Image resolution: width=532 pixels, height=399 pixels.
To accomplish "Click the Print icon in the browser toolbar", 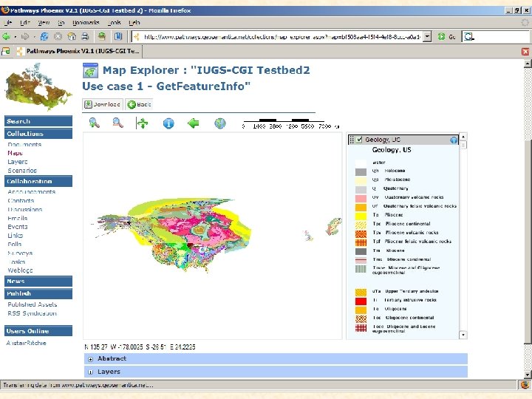I will [x=85, y=36].
